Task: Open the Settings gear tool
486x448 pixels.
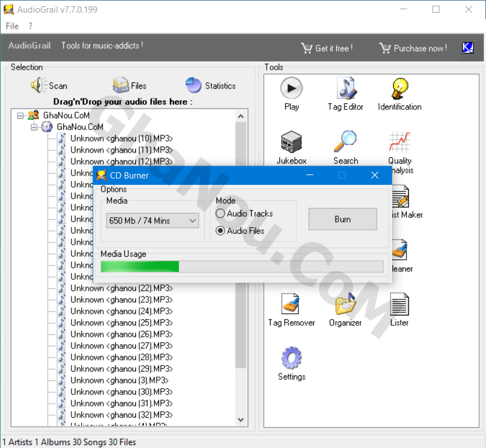Action: (x=291, y=363)
